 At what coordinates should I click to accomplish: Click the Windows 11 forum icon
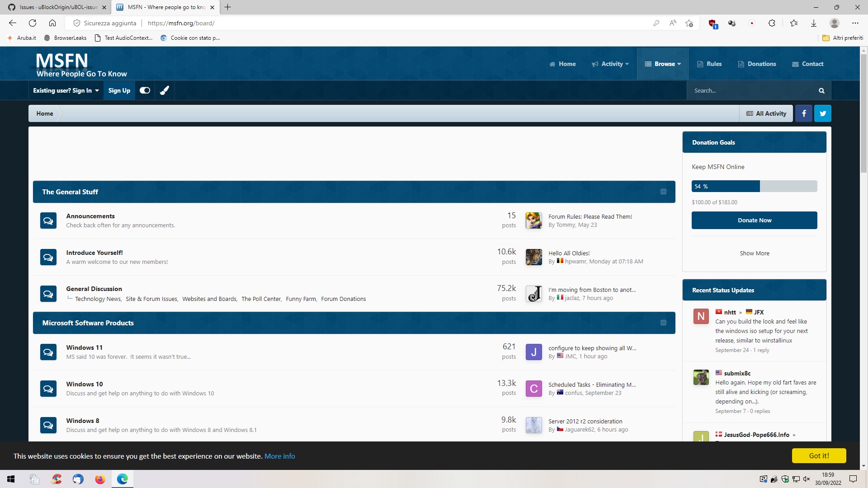tap(48, 352)
